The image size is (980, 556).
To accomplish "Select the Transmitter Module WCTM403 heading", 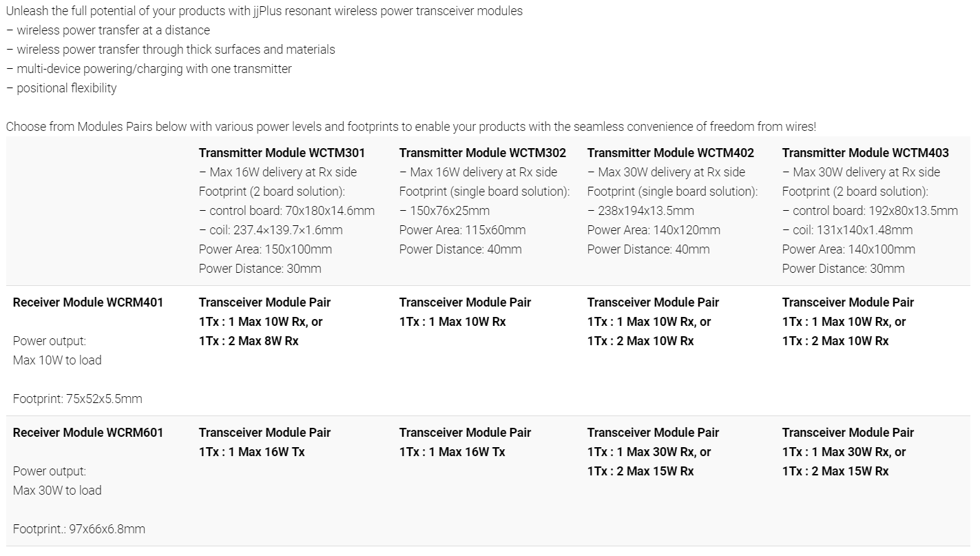I will 865,153.
